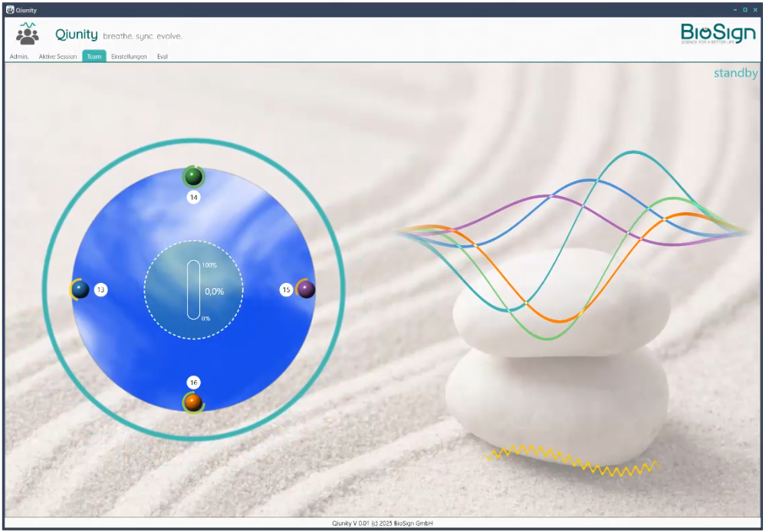Select the orange participant sphere
The height and width of the screenshot is (532, 766).
193,402
